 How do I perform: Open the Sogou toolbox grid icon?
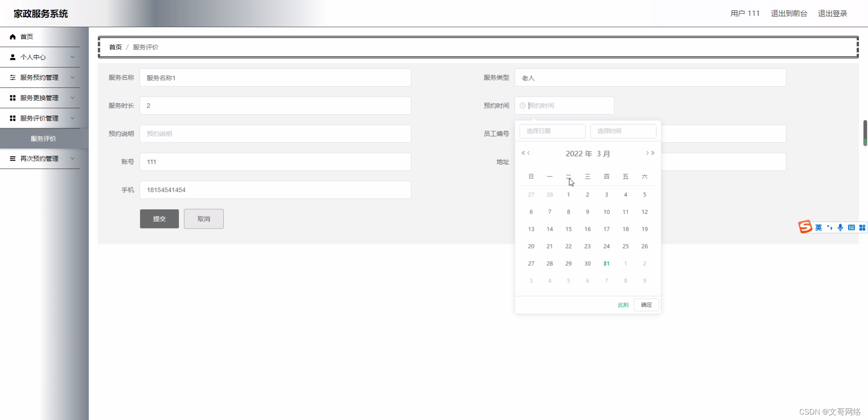863,227
